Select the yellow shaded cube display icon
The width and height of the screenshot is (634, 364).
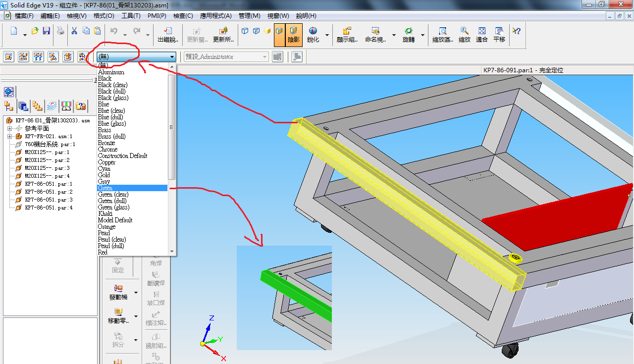(x=267, y=31)
